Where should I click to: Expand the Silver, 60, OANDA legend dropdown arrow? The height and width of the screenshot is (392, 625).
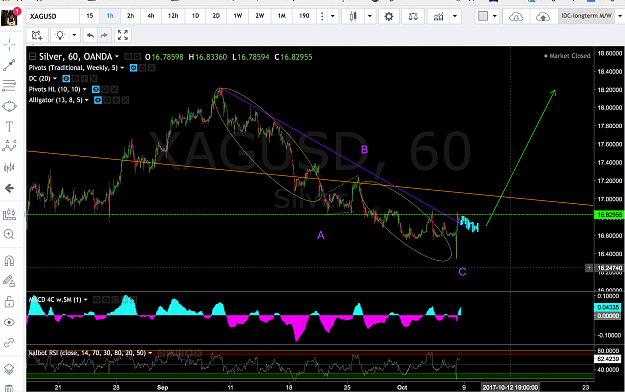[x=117, y=57]
